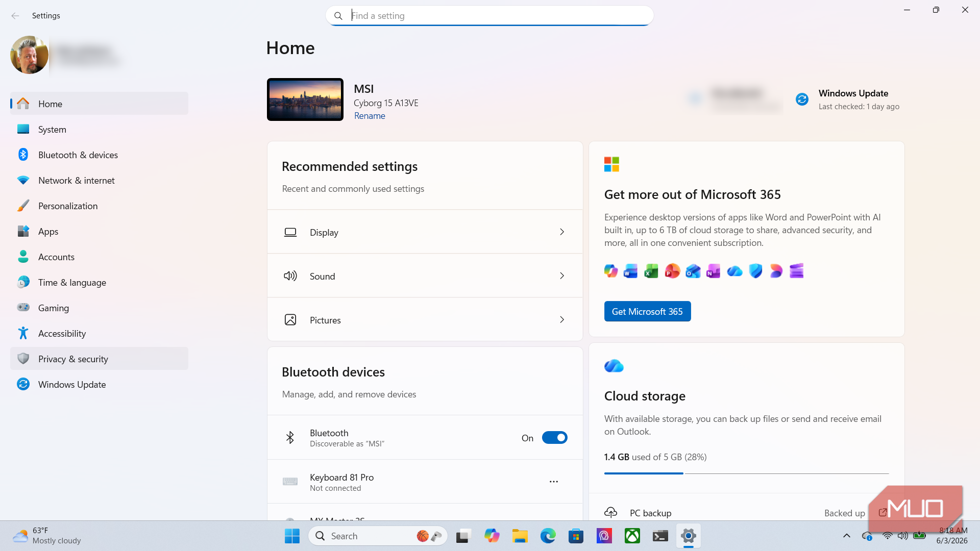The image size is (980, 551).
Task: Turn off the Bluetooth toggle
Action: (x=555, y=438)
